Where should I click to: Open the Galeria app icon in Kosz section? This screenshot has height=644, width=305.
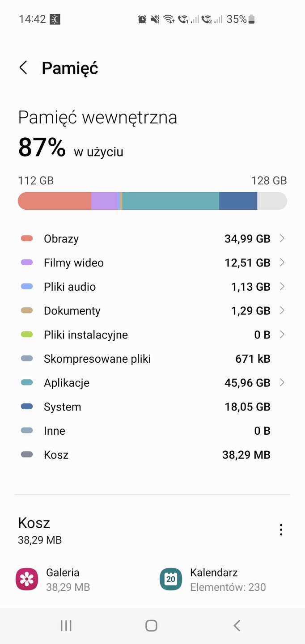[x=26, y=579]
